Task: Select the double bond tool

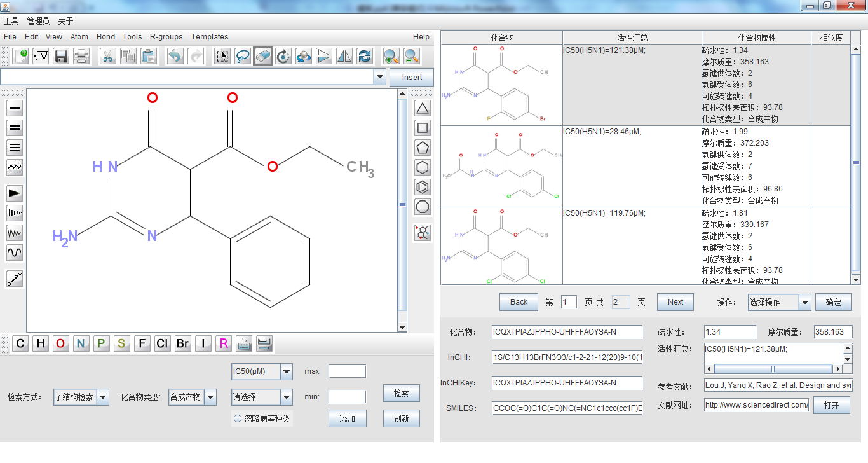Action: [x=15, y=128]
